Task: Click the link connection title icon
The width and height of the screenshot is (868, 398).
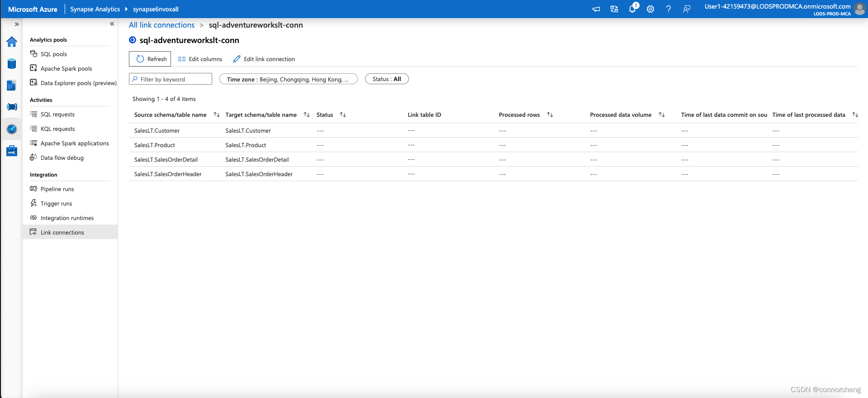Action: click(x=133, y=40)
